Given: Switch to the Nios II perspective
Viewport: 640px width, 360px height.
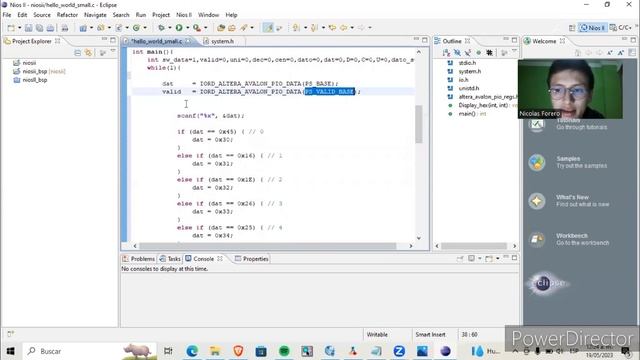Looking at the screenshot, I should point(593,28).
